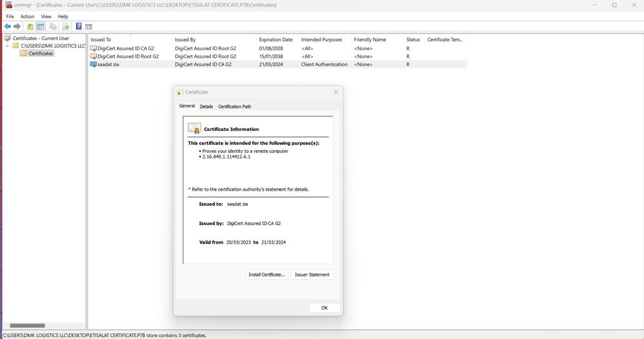Click the Install Certificate... button
644x339 pixels.
point(267,275)
